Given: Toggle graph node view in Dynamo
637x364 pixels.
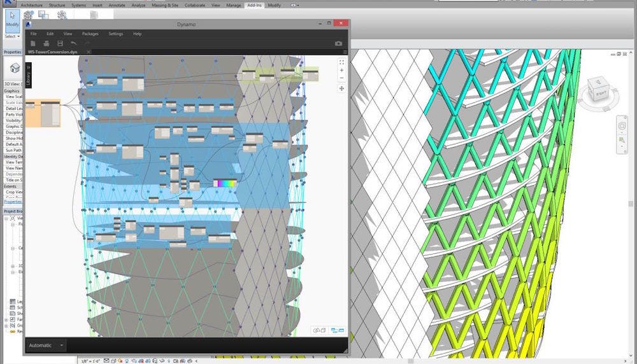Looking at the screenshot, I should (x=337, y=330).
